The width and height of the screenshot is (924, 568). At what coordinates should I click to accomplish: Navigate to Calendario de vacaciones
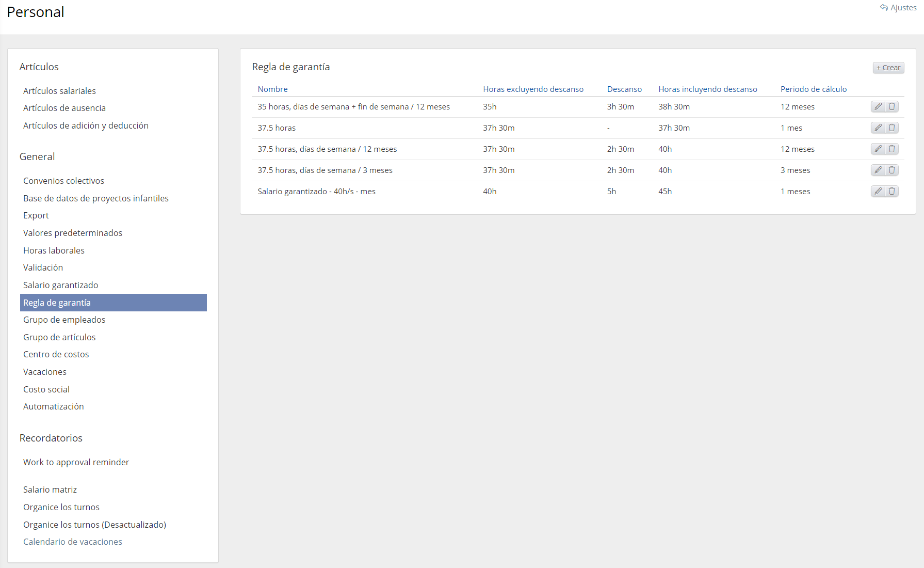73,542
